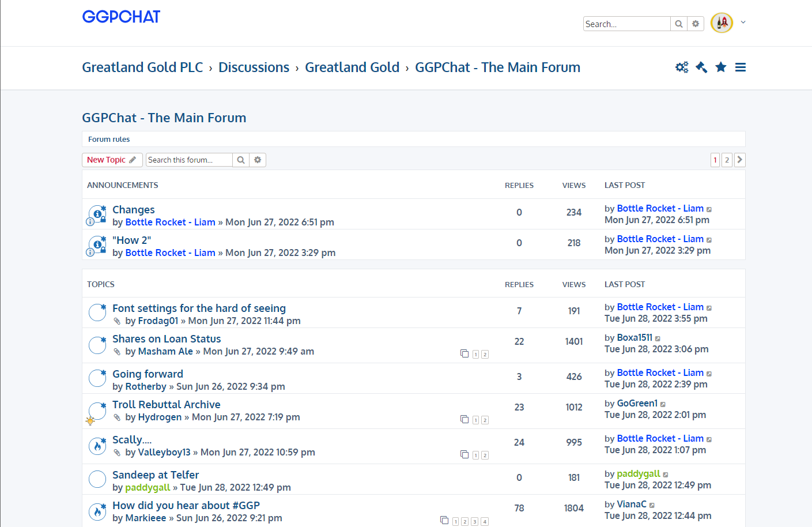This screenshot has width=812, height=527.
Task: Jump to last post of Changes topic
Action: click(x=709, y=209)
